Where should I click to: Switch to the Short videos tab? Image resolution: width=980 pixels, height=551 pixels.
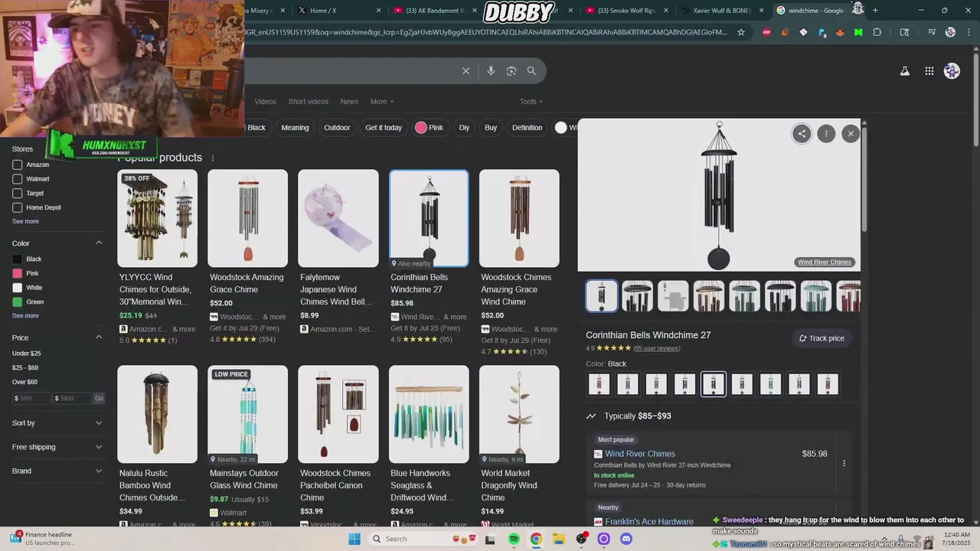tap(308, 102)
